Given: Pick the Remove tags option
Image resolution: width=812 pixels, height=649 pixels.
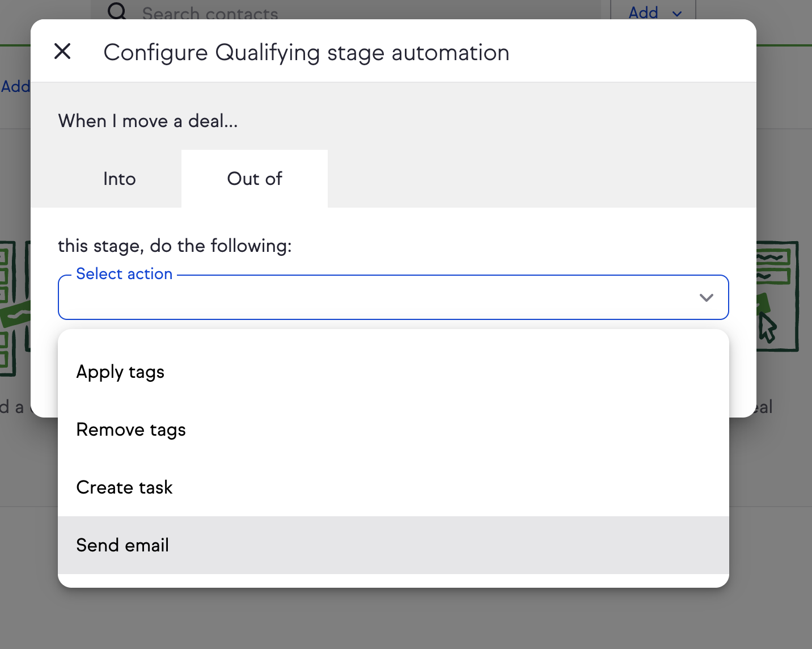Looking at the screenshot, I should [x=131, y=430].
